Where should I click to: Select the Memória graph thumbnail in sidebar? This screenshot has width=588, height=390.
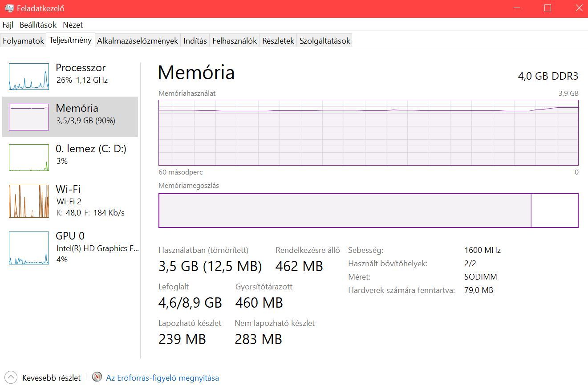[29, 117]
